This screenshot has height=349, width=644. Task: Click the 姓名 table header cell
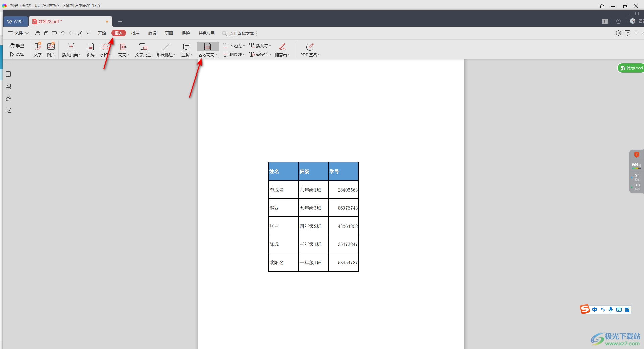[x=283, y=171]
